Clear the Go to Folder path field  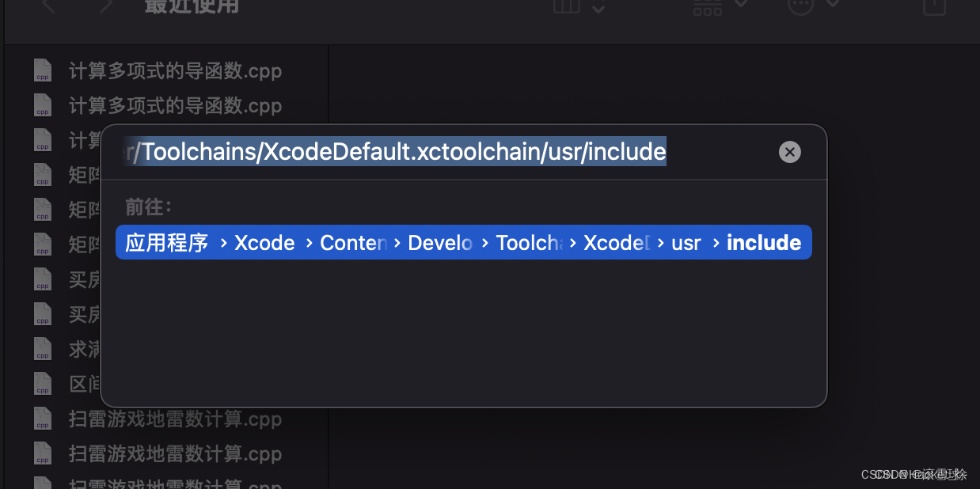(789, 152)
